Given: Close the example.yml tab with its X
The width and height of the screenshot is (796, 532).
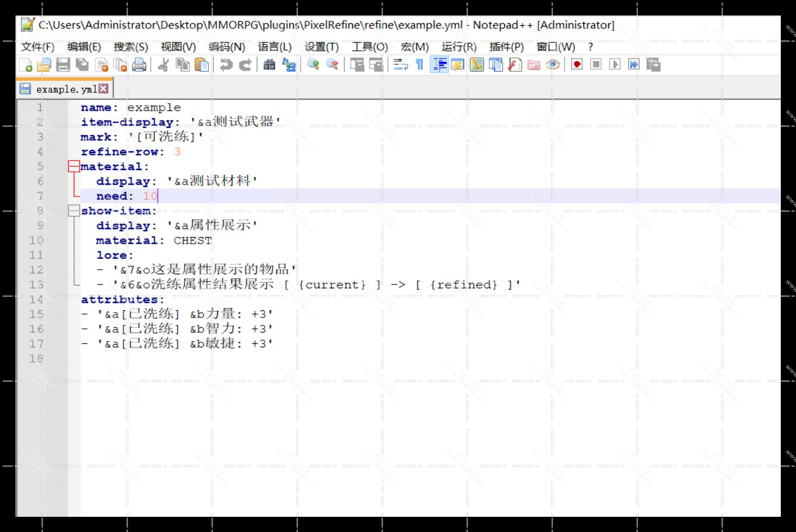Looking at the screenshot, I should (x=104, y=88).
